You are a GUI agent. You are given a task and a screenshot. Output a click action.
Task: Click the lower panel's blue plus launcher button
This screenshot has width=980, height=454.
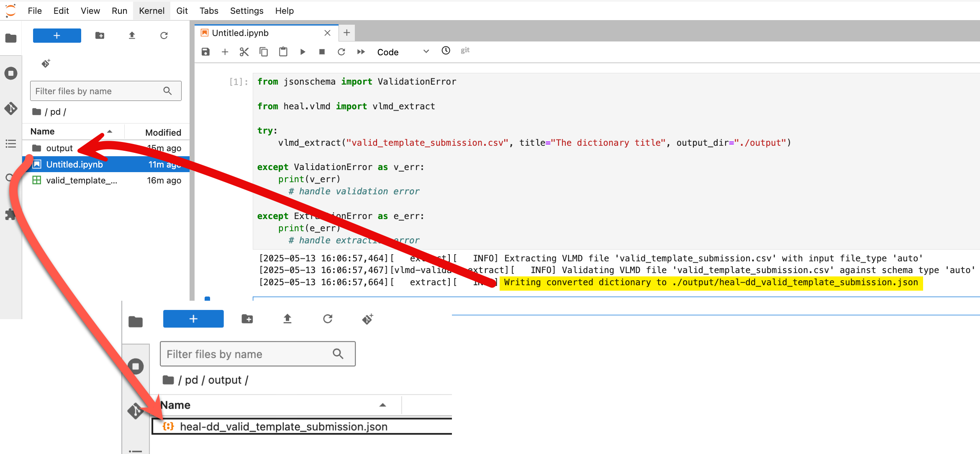tap(193, 319)
